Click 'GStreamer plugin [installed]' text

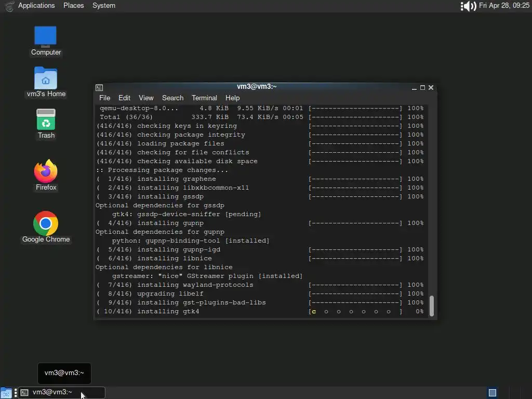(245, 276)
